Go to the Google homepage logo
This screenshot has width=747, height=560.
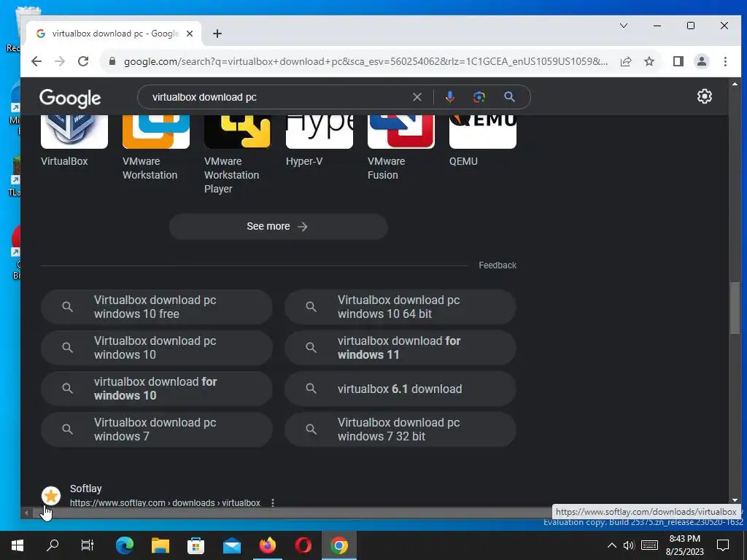(x=70, y=98)
